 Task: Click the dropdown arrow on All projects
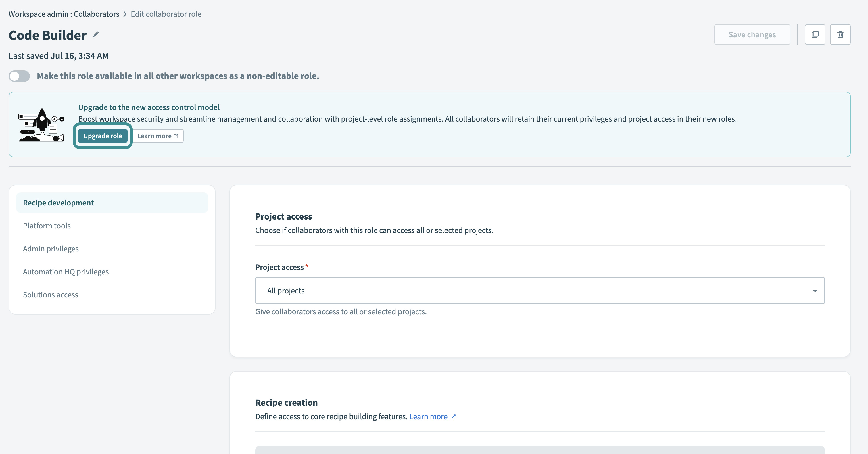[815, 291]
